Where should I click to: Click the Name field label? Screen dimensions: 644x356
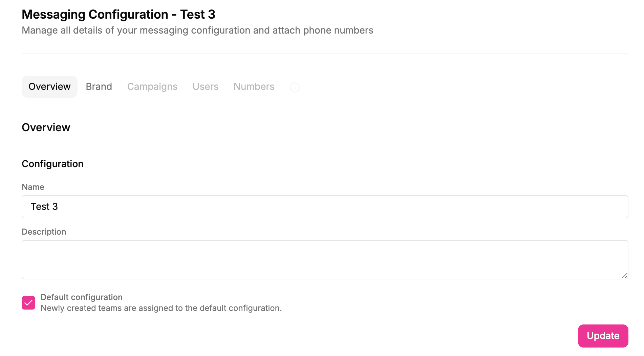[x=33, y=187]
